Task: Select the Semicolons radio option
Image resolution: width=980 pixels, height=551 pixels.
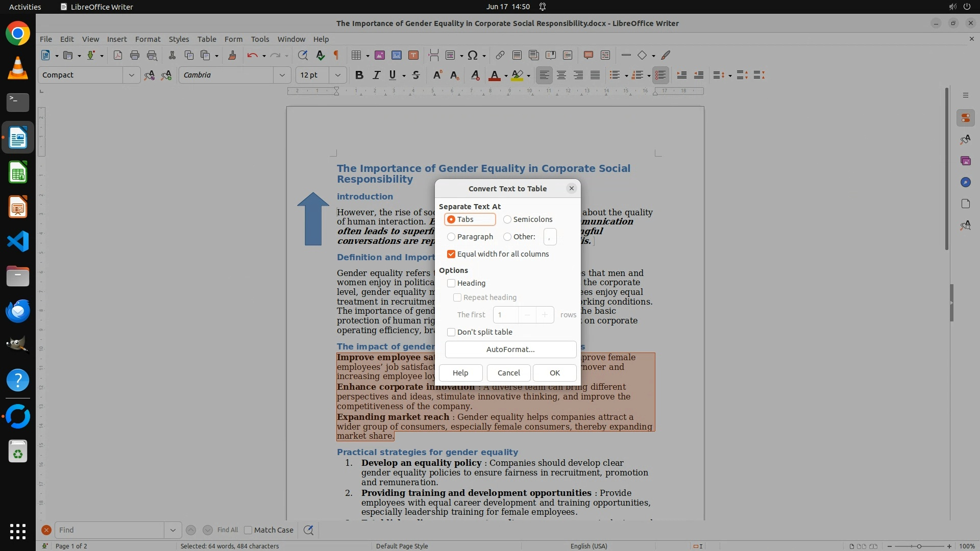Action: click(507, 219)
